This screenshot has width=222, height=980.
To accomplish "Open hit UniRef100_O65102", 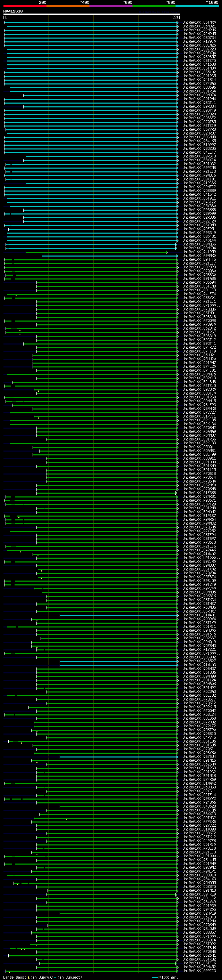I will pos(199,72).
